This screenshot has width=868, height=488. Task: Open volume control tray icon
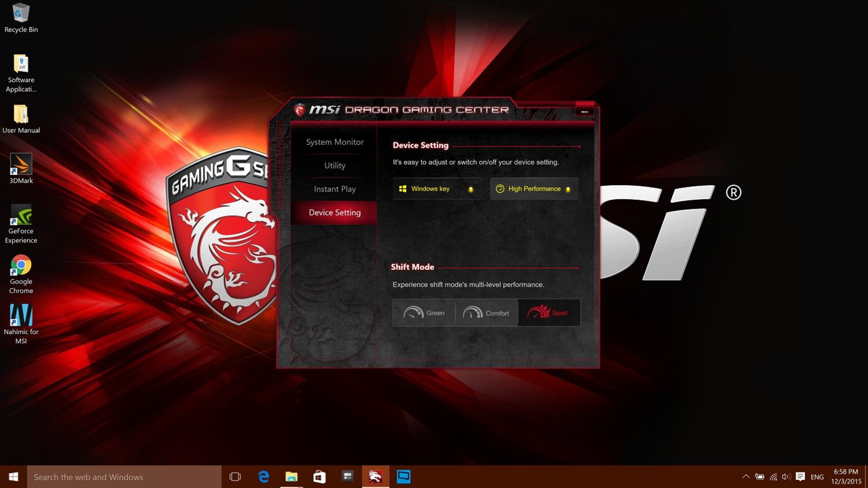coord(786,477)
